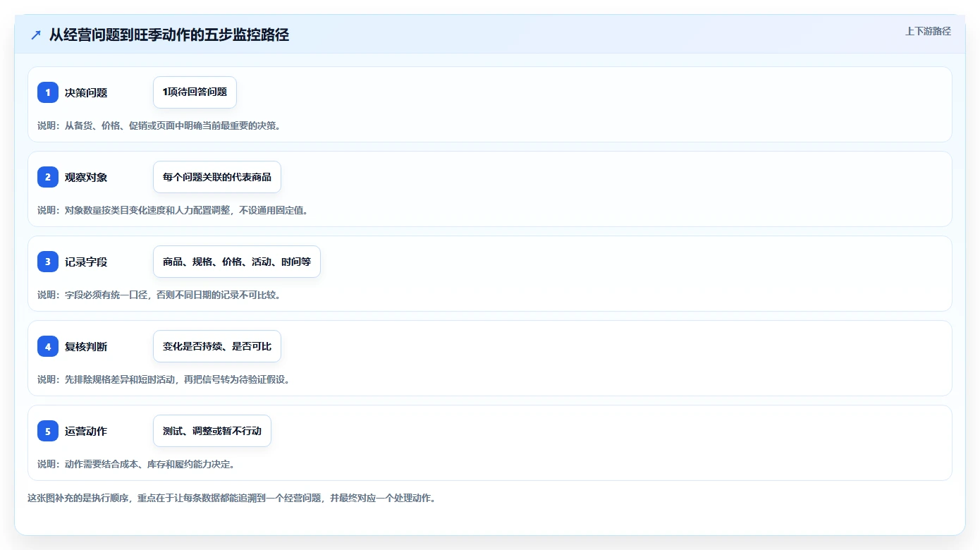Click the heading 从经营问题到旺季动作的五步监控路径
Viewport: 980px width, 550px height.
tap(169, 35)
